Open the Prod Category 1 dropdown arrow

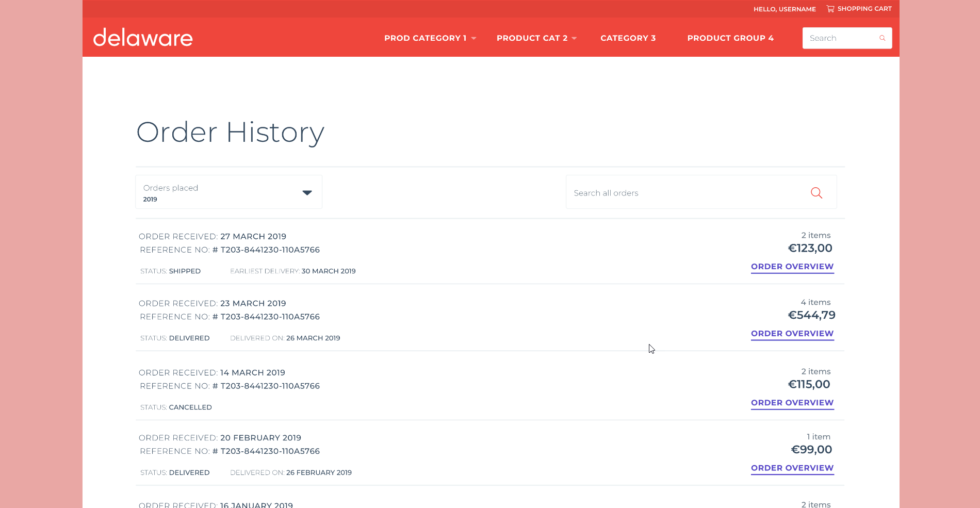tap(473, 38)
